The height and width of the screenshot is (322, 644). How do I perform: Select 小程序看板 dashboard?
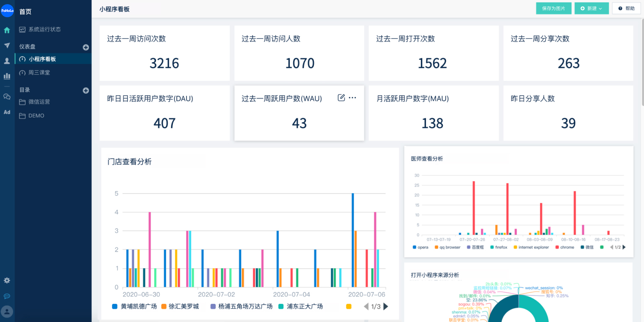[53, 59]
